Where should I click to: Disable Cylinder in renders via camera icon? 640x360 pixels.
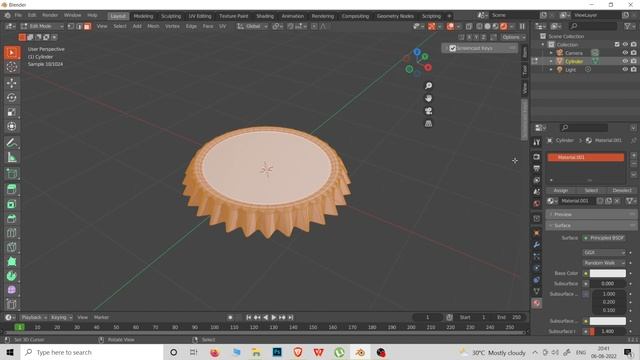(x=633, y=61)
